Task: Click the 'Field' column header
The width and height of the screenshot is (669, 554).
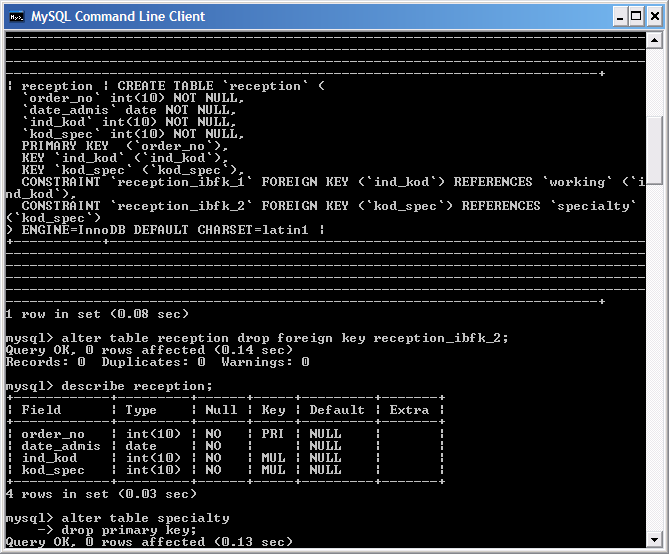Action: tap(41, 410)
